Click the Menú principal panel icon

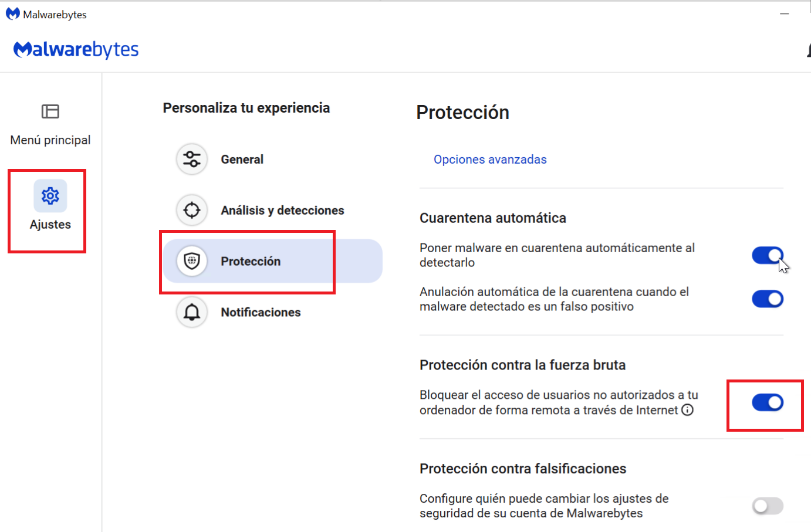click(50, 111)
